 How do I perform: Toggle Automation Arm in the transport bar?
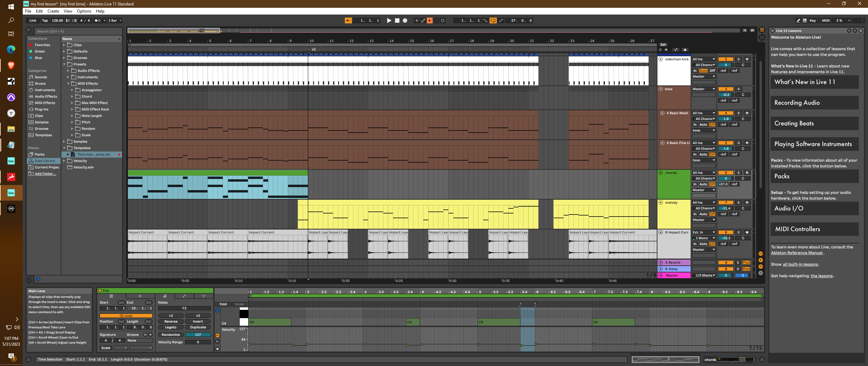pos(423,21)
